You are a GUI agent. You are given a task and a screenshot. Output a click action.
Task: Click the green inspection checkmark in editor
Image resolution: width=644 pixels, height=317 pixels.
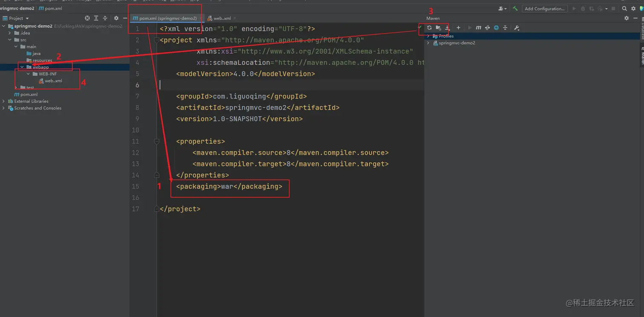(x=420, y=27)
